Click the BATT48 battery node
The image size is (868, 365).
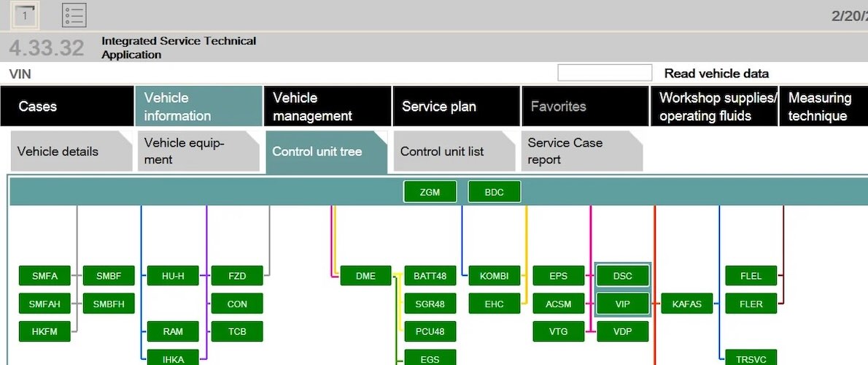[430, 276]
